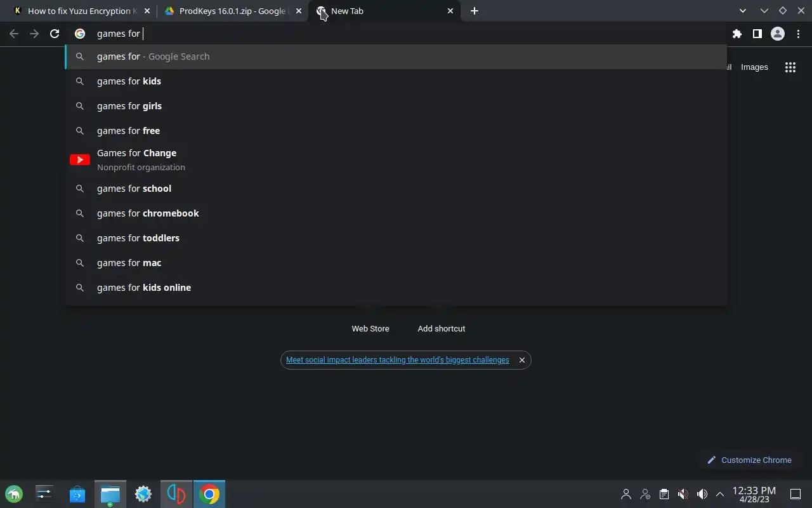Open the clipboard tray icon
The width and height of the screenshot is (812, 508).
click(664, 494)
